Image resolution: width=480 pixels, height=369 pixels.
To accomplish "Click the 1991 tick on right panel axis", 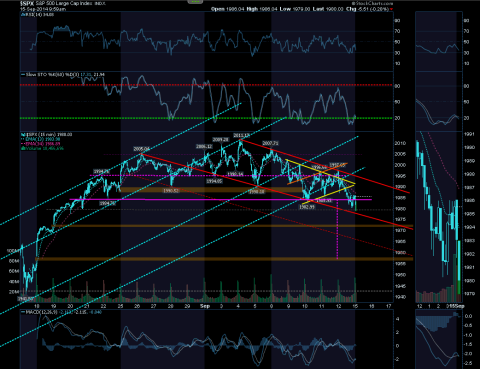I will point(469,134).
